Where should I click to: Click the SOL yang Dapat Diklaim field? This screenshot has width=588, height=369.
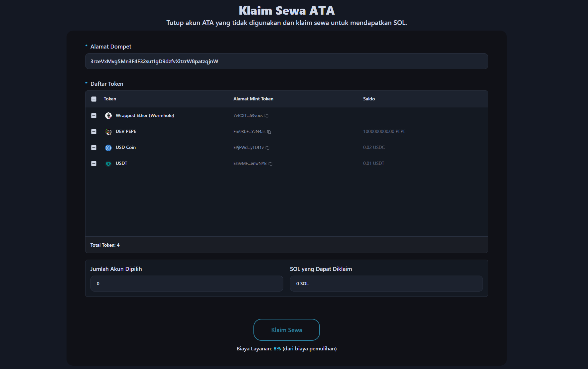[386, 284]
